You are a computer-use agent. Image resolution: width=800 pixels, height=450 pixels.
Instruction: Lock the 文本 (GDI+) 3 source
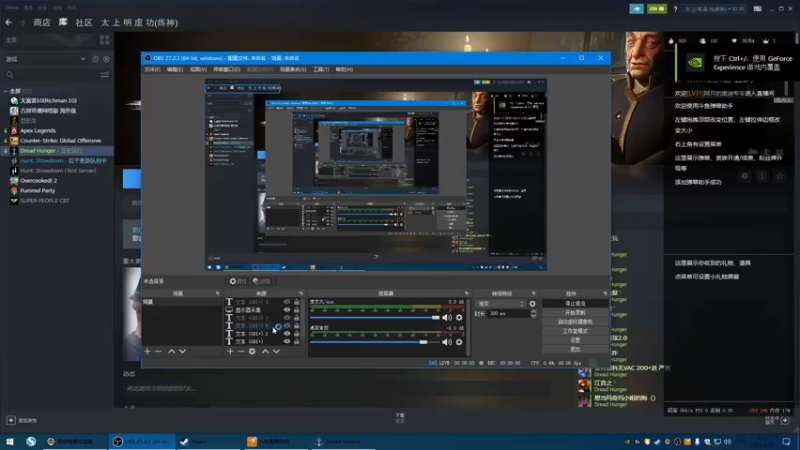[296, 317]
